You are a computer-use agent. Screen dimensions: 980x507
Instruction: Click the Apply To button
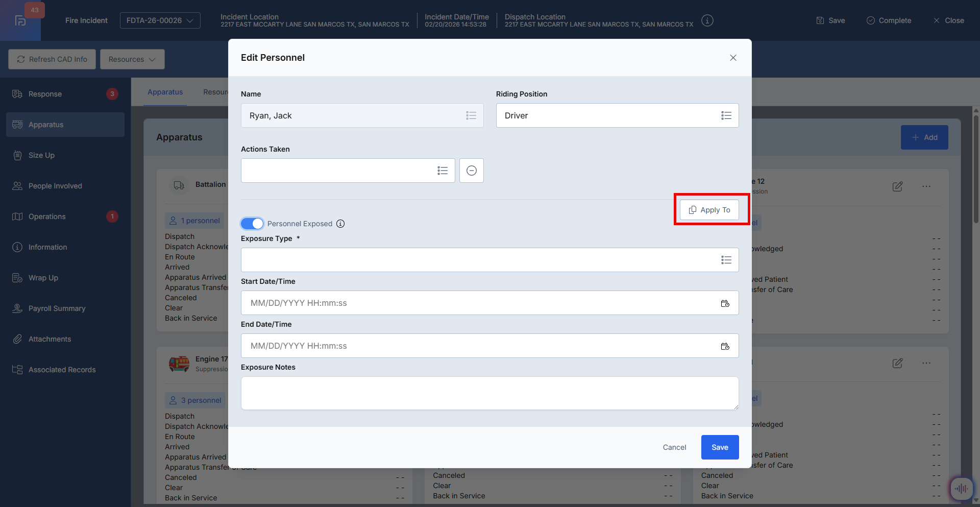[x=709, y=210]
